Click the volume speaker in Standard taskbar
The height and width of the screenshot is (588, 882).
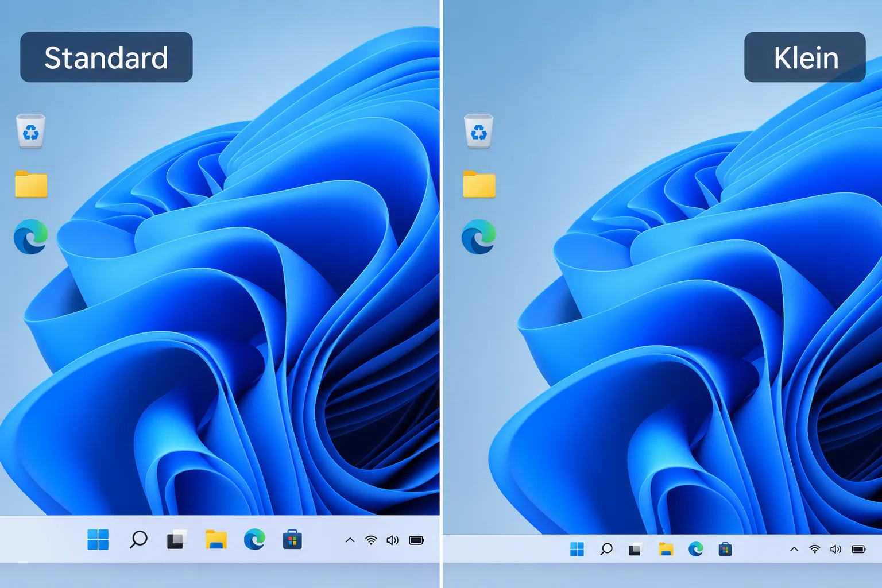[393, 540]
